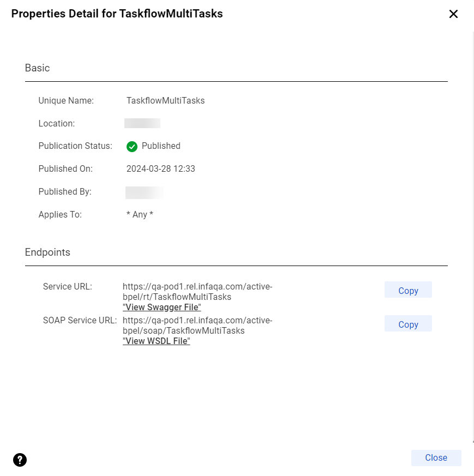Viewport: 474px width, 476px height.
Task: Open the View WSDL File link
Action: [x=157, y=341]
